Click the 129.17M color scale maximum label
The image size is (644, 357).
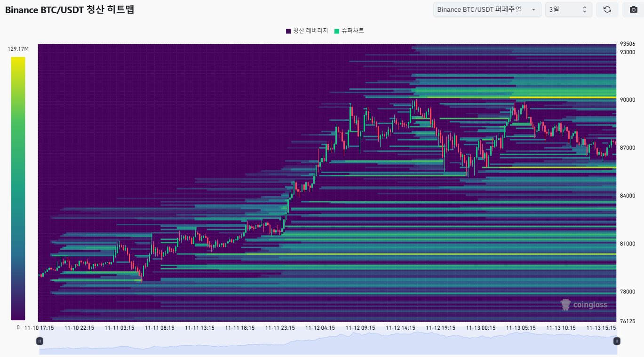pos(18,49)
